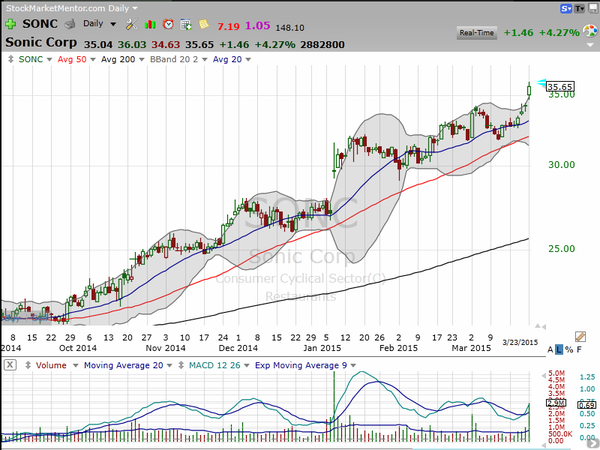Expand the Avg 200 dropdown arrow
This screenshot has width=600, height=450.
tap(142, 60)
